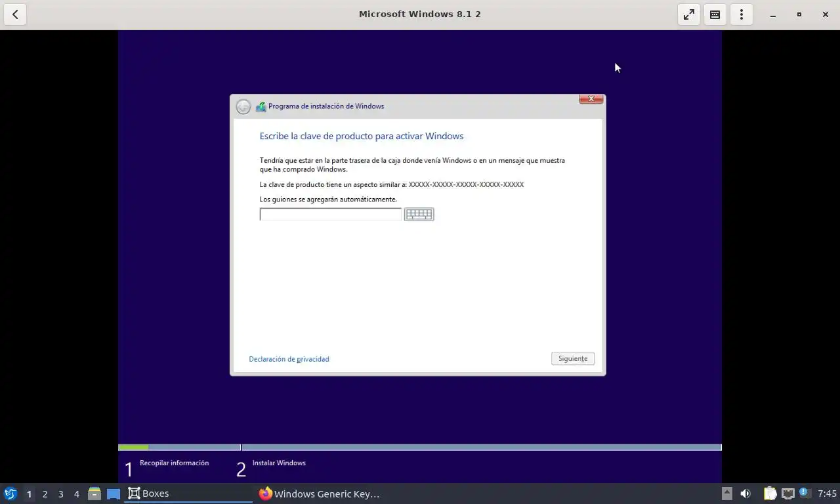Open the keyboard shortcuts button in header
The width and height of the screenshot is (840, 504).
coord(715,14)
